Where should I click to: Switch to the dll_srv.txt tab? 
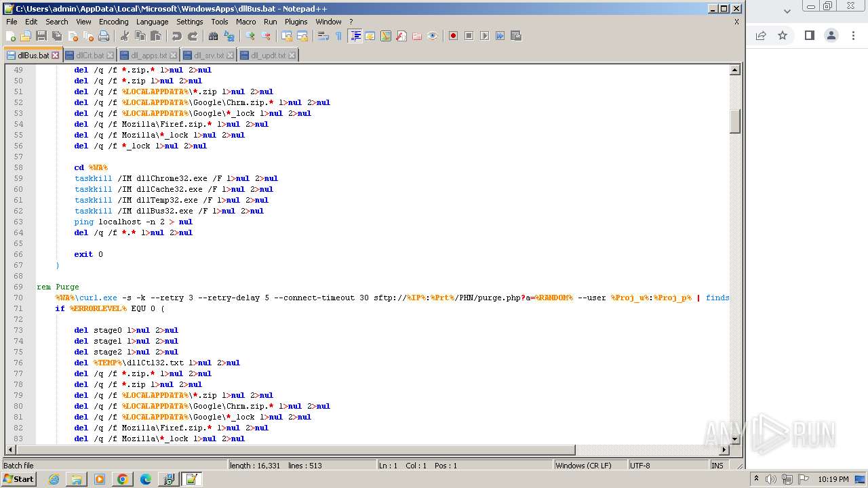coord(209,56)
